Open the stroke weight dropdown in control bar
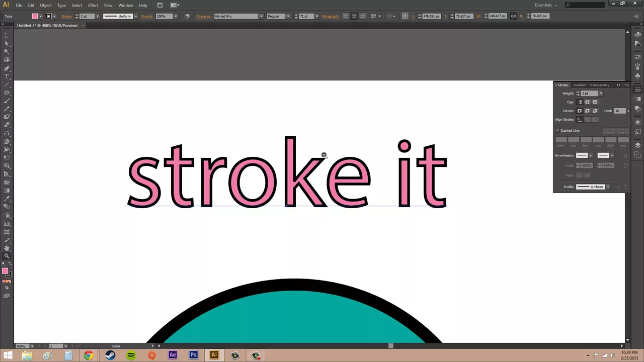Image resolution: width=644 pixels, height=362 pixels. (98, 16)
